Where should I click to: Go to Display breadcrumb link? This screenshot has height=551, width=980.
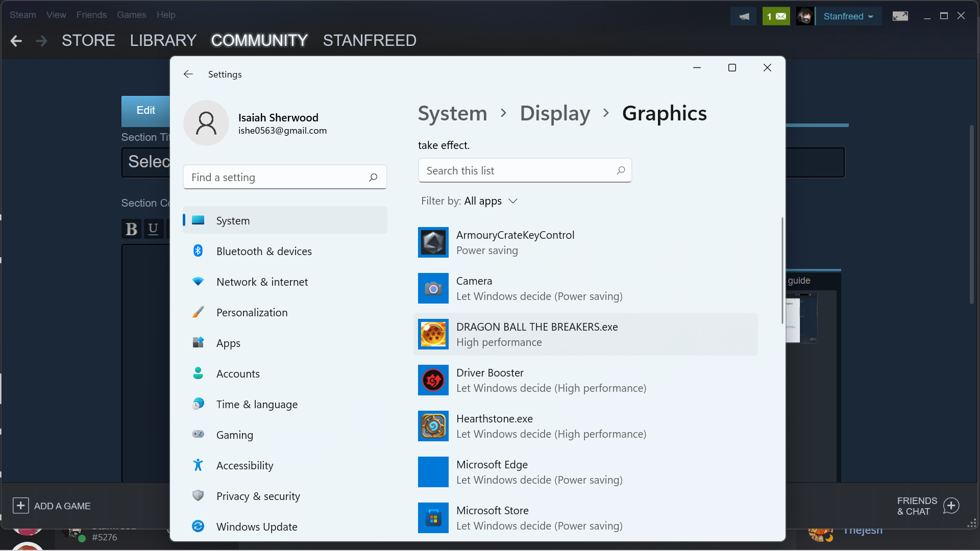[555, 113]
